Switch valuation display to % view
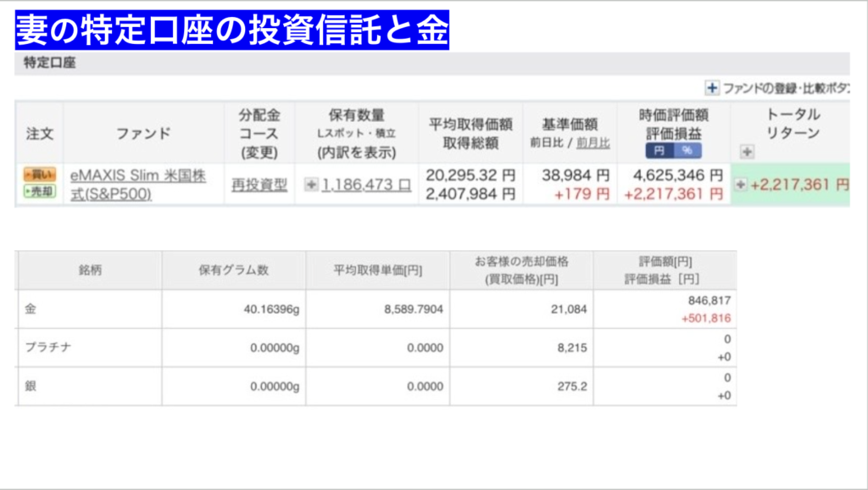The image size is (868, 490). tap(687, 151)
